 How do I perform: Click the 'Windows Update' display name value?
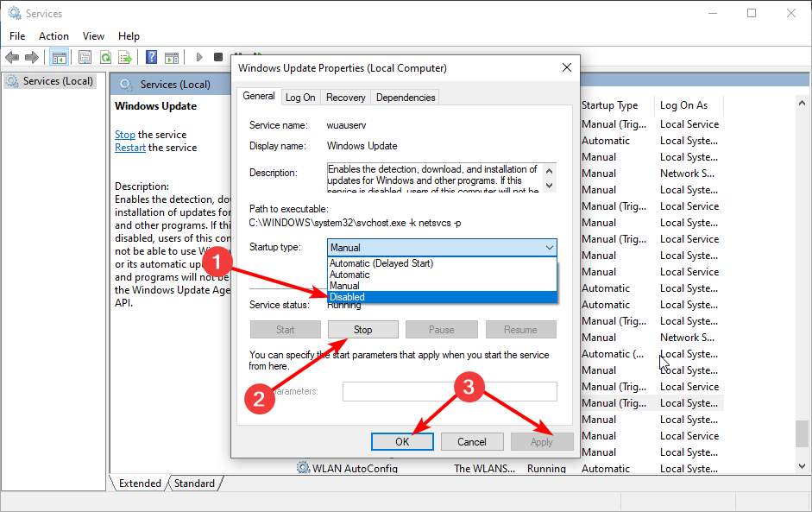(362, 146)
